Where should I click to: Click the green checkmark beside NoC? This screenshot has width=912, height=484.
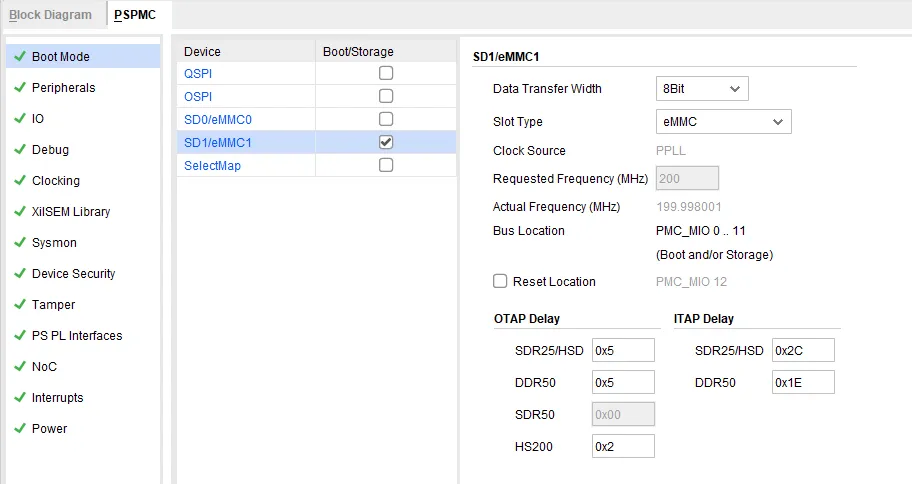pos(19,367)
